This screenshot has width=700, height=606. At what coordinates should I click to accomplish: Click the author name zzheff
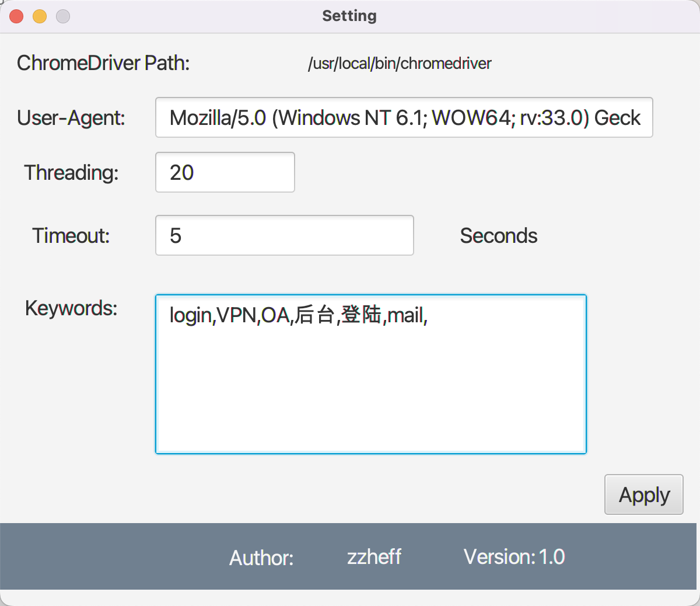click(x=374, y=557)
